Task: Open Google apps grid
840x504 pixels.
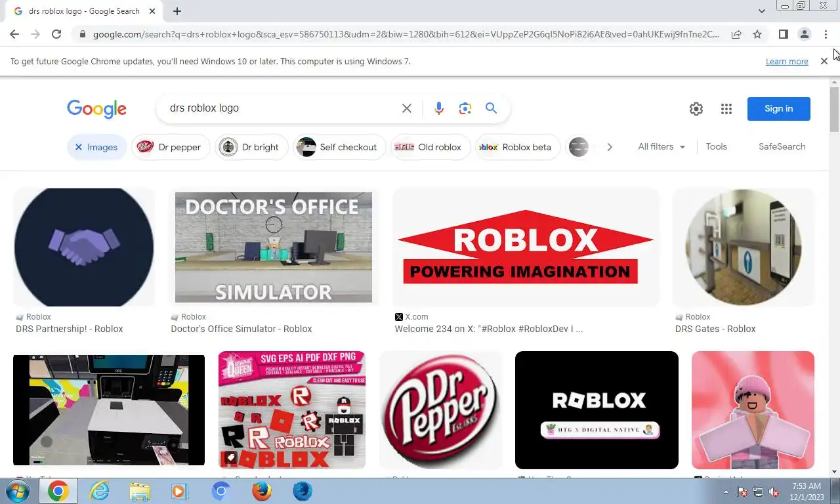Action: click(x=726, y=109)
